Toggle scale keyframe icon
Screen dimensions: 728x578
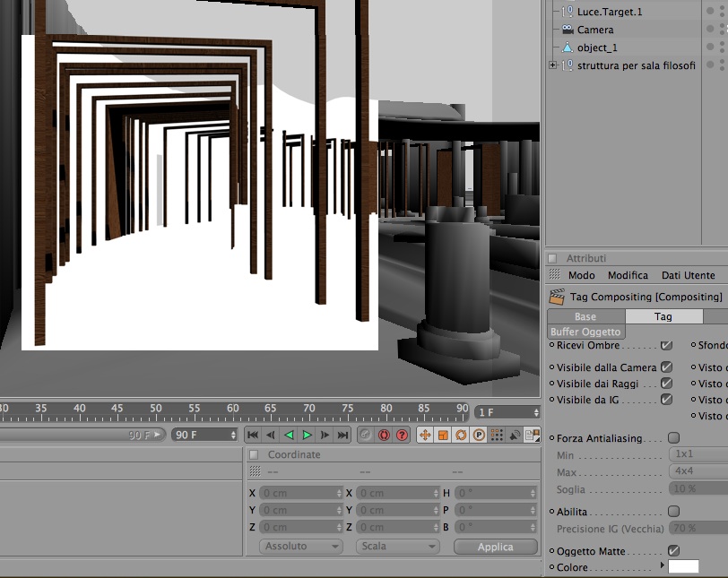pyautogui.click(x=443, y=436)
